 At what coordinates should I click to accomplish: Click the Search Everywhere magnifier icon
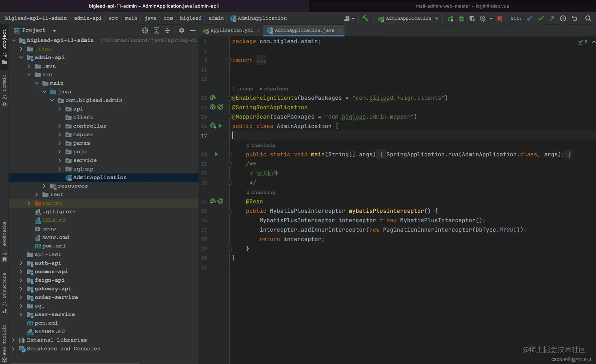[x=588, y=19]
